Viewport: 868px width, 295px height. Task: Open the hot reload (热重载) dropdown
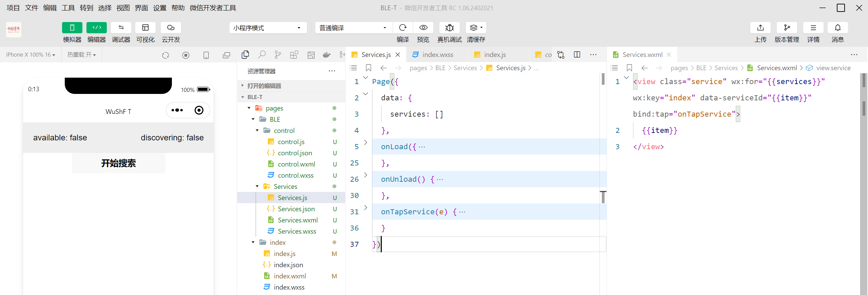(81, 55)
